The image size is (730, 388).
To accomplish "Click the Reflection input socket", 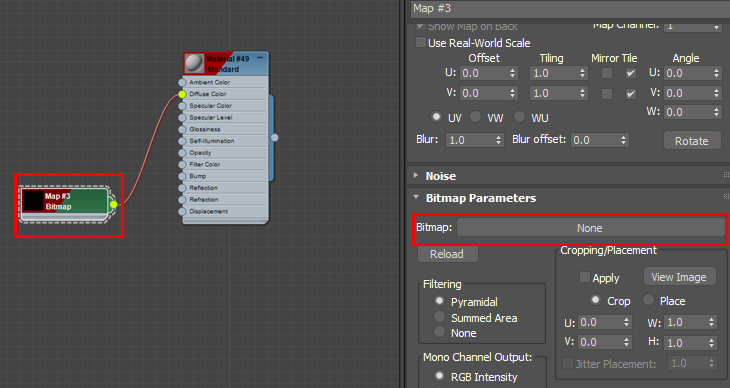I will coord(182,188).
